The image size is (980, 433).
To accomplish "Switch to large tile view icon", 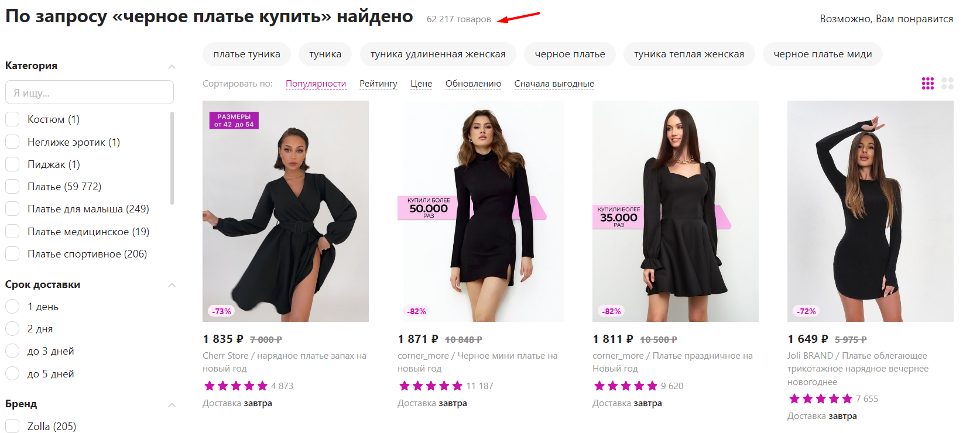I will pyautogui.click(x=947, y=84).
